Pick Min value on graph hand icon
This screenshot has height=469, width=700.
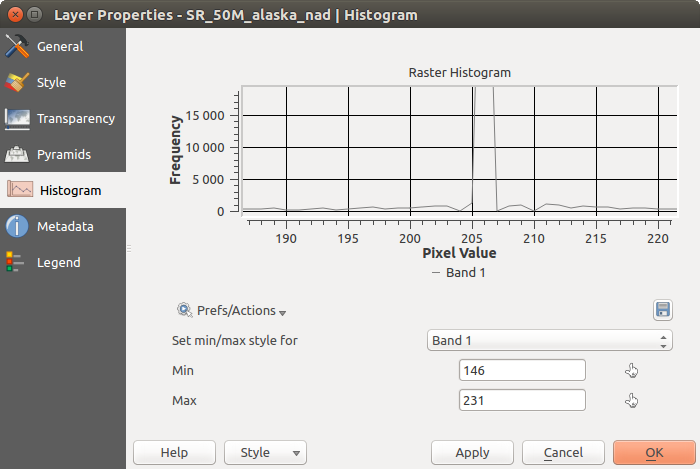(631, 371)
